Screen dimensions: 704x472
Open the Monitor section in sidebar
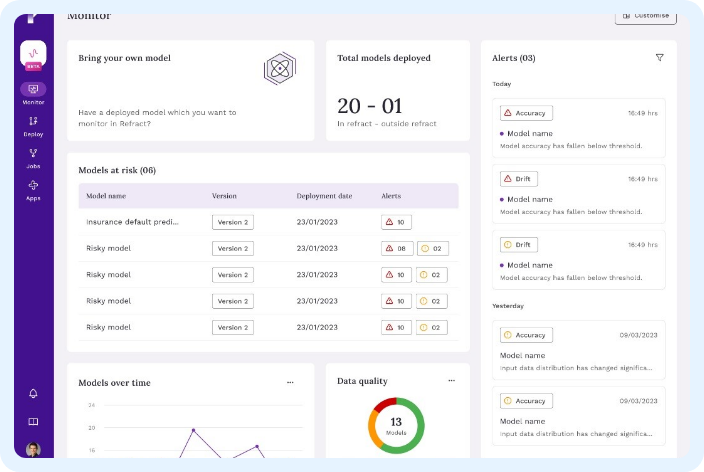pos(33,93)
